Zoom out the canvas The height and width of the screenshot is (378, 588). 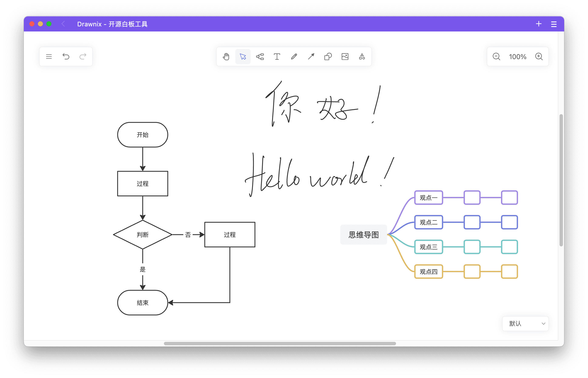pos(496,57)
